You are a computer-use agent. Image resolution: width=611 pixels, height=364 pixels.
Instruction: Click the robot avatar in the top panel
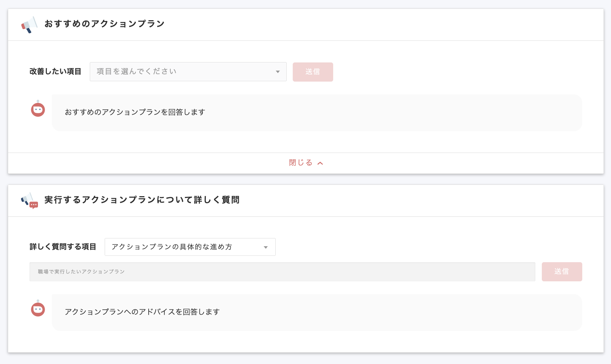point(38,110)
